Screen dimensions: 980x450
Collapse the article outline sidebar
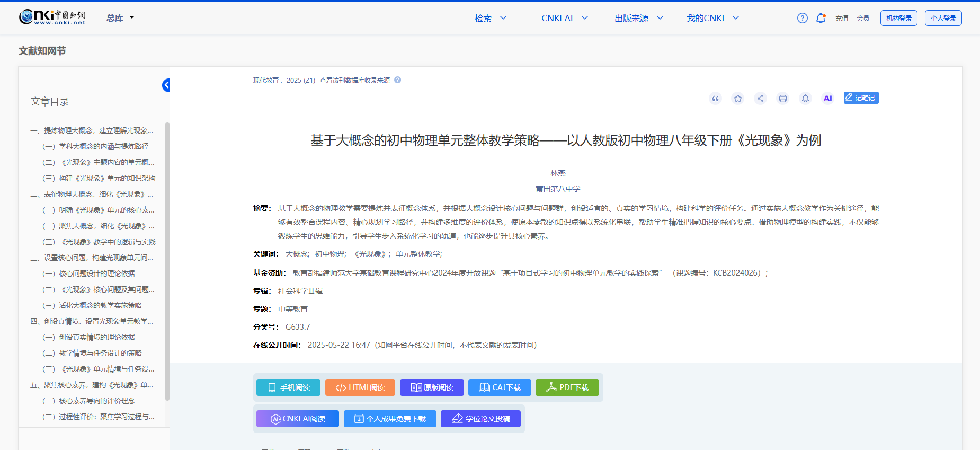(166, 85)
